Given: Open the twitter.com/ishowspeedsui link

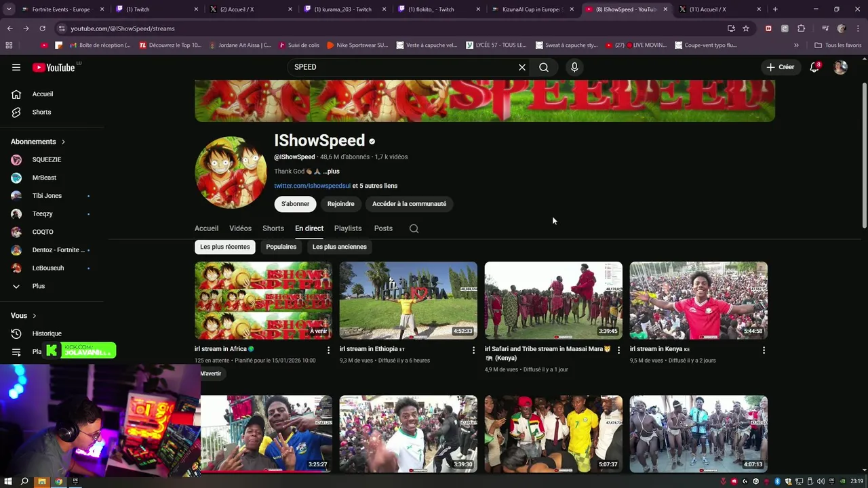Looking at the screenshot, I should [313, 186].
